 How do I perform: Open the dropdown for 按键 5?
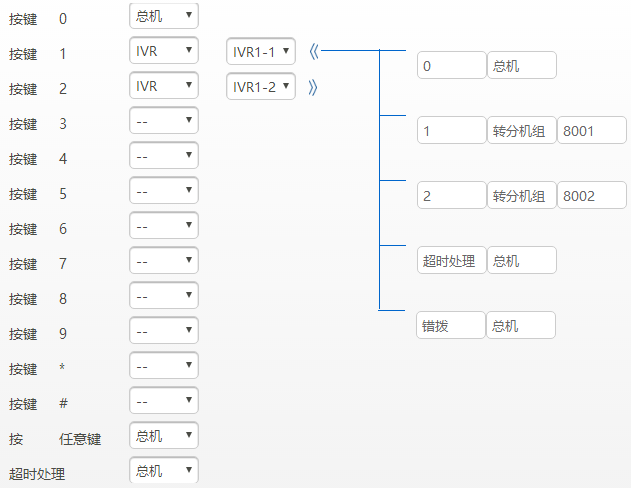coord(164,191)
